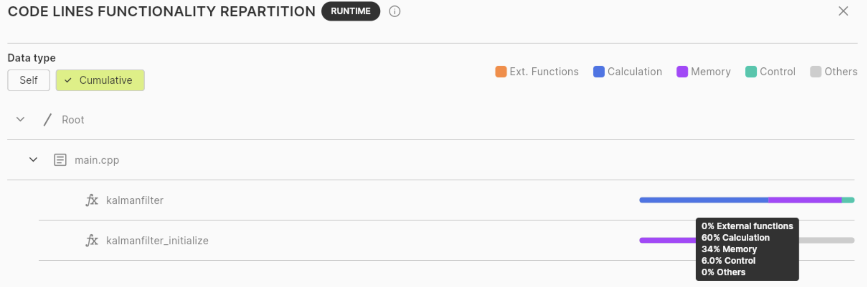This screenshot has width=868, height=287.
Task: Click the teal Control legend swatch
Action: 751,72
